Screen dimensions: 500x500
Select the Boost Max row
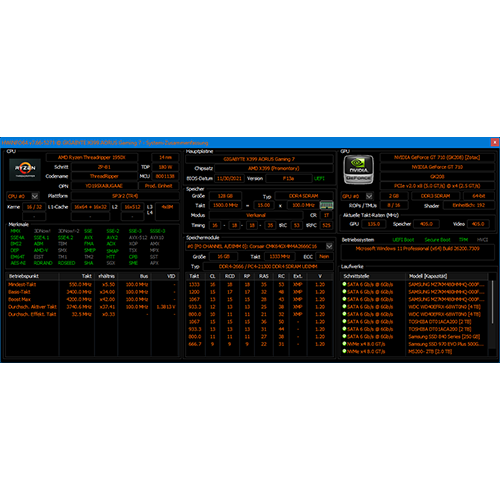click(93, 299)
